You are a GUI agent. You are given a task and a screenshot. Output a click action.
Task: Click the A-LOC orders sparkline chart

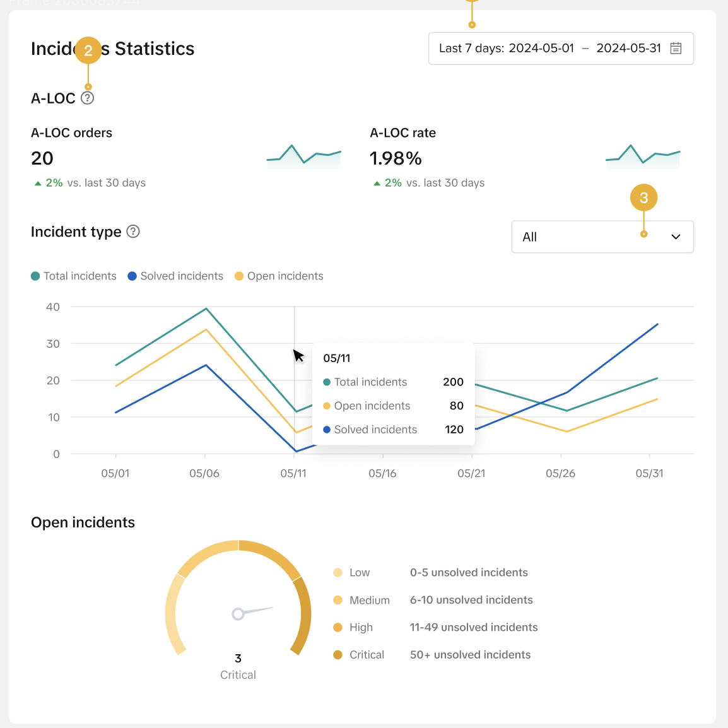[x=303, y=156]
